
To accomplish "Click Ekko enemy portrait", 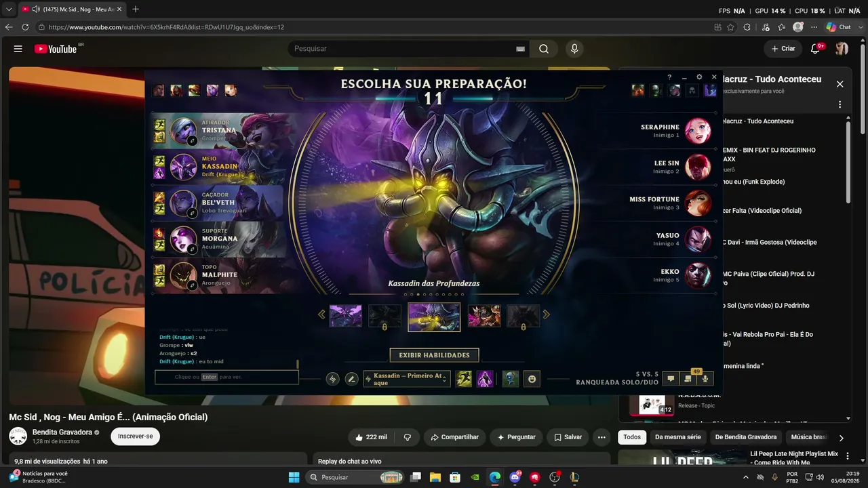I will click(x=698, y=275).
